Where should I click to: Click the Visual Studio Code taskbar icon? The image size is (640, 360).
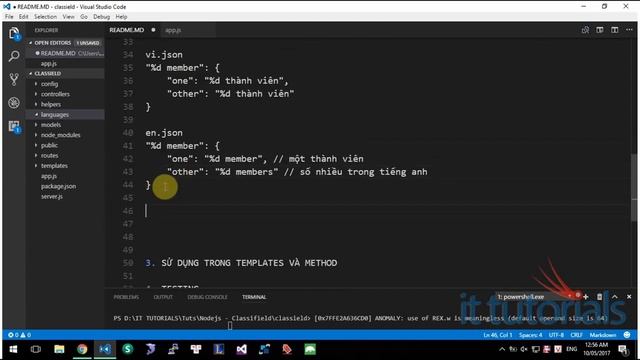click(105, 349)
